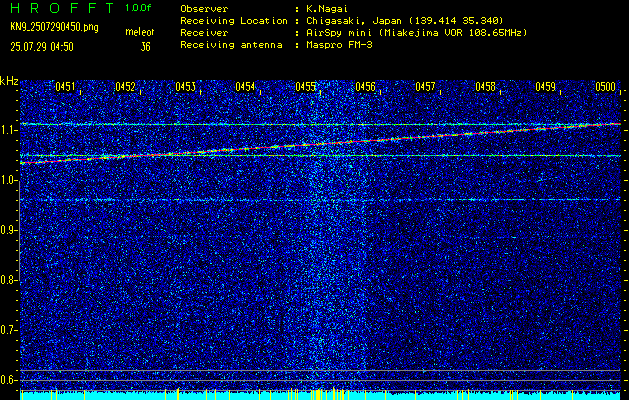The image size is (629, 400).
Task: Select Maspro FM-3 antenna value
Action: point(339,45)
